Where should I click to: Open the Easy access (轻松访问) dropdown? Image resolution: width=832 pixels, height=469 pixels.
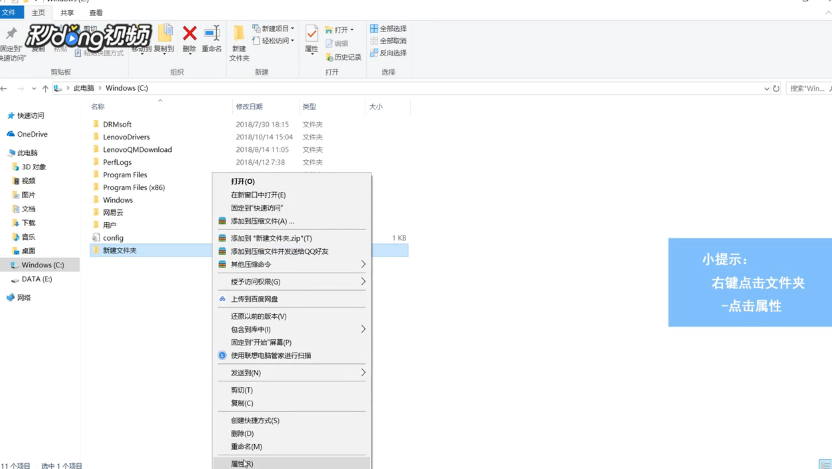click(273, 41)
